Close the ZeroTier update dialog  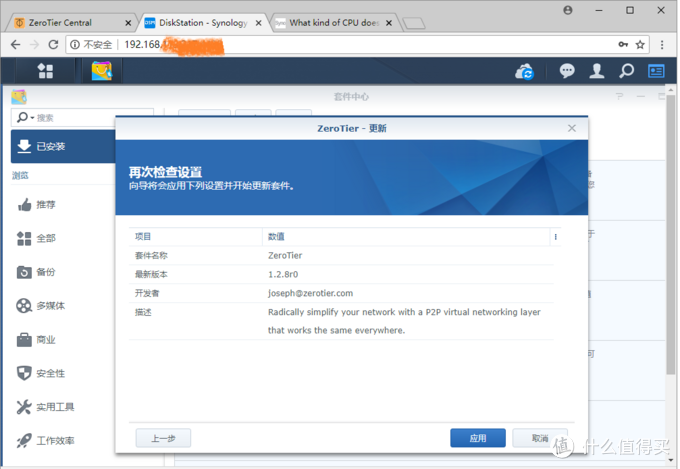click(572, 128)
